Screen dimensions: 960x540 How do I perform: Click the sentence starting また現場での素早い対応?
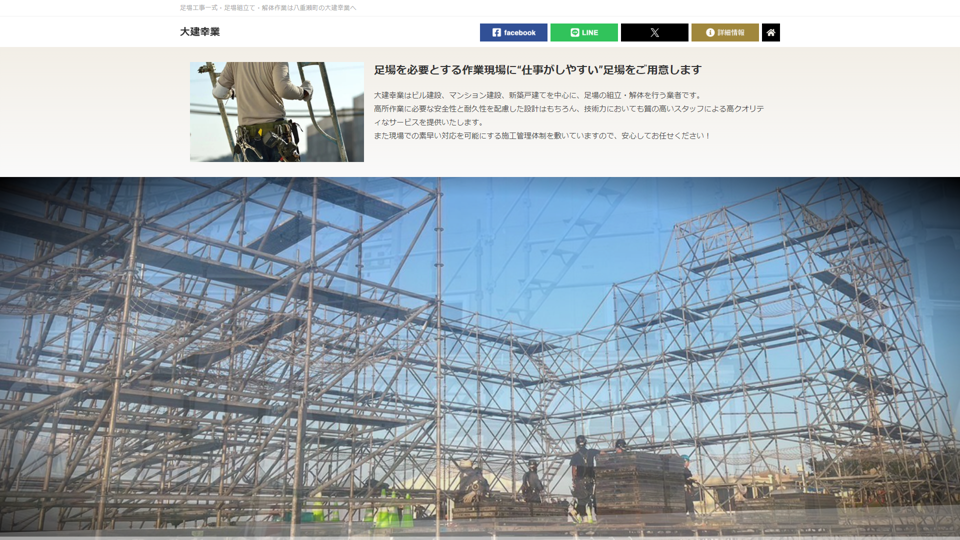click(x=541, y=135)
